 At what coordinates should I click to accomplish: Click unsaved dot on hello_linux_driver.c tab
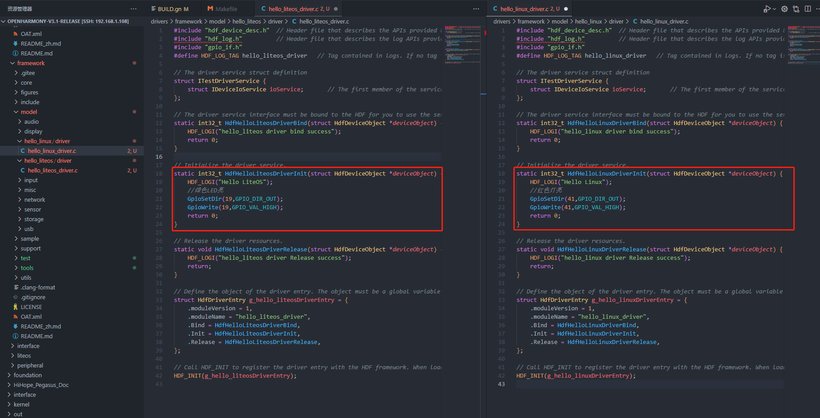pyautogui.click(x=566, y=9)
